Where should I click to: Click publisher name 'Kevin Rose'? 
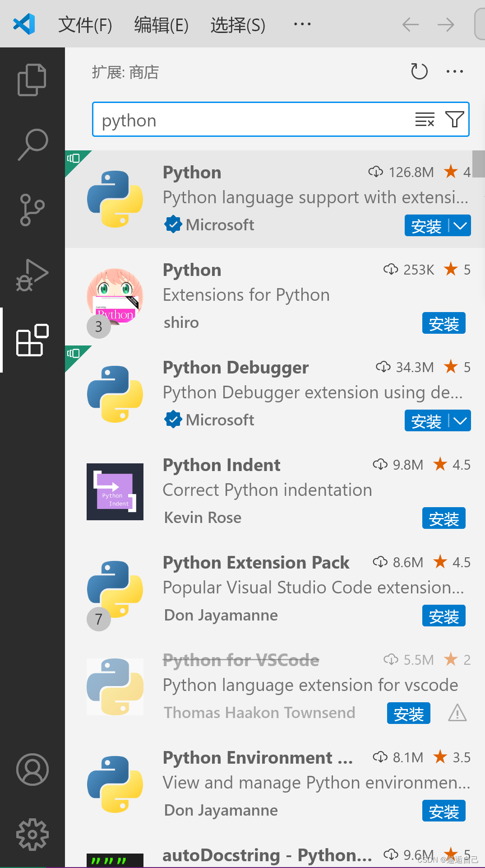[203, 518]
